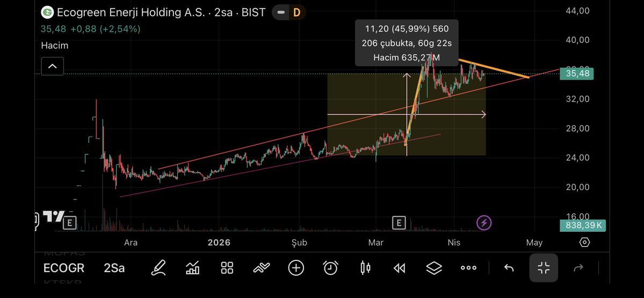Tap the Ecogreen Enerji Holding A.S. title
Screen dimensions: 644x298
click(131, 13)
